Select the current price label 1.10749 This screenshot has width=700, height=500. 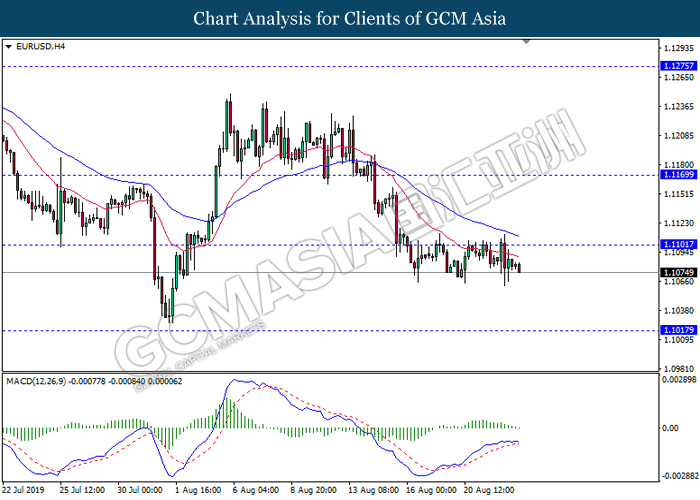point(679,272)
